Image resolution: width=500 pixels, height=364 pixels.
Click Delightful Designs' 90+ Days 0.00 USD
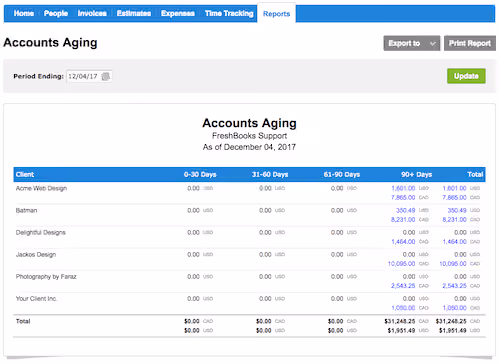pos(409,232)
